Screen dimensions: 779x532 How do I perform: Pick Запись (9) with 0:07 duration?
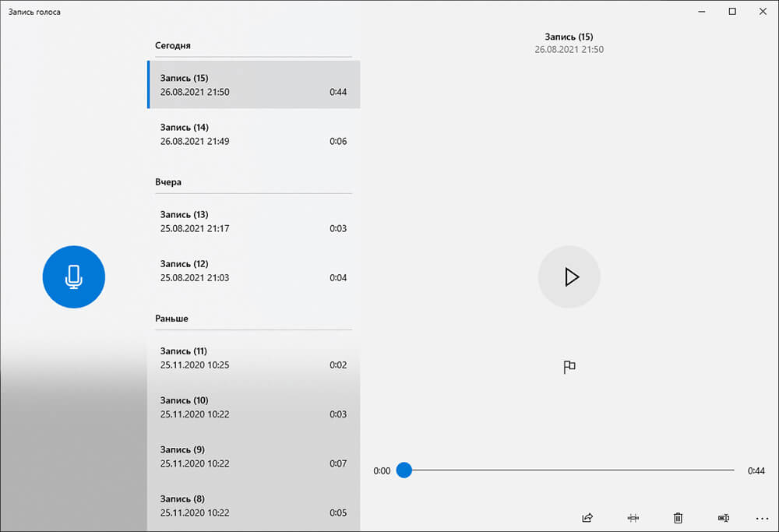pos(253,456)
